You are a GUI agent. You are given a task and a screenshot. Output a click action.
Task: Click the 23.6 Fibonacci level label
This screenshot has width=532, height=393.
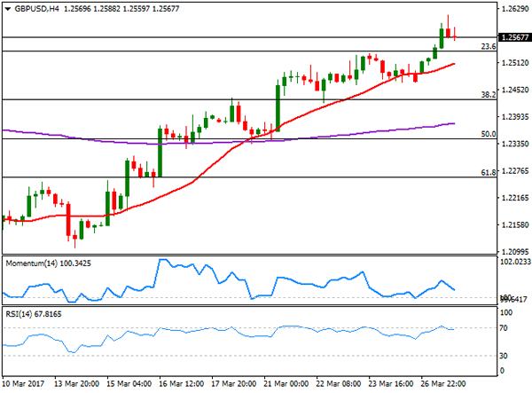[x=489, y=46]
